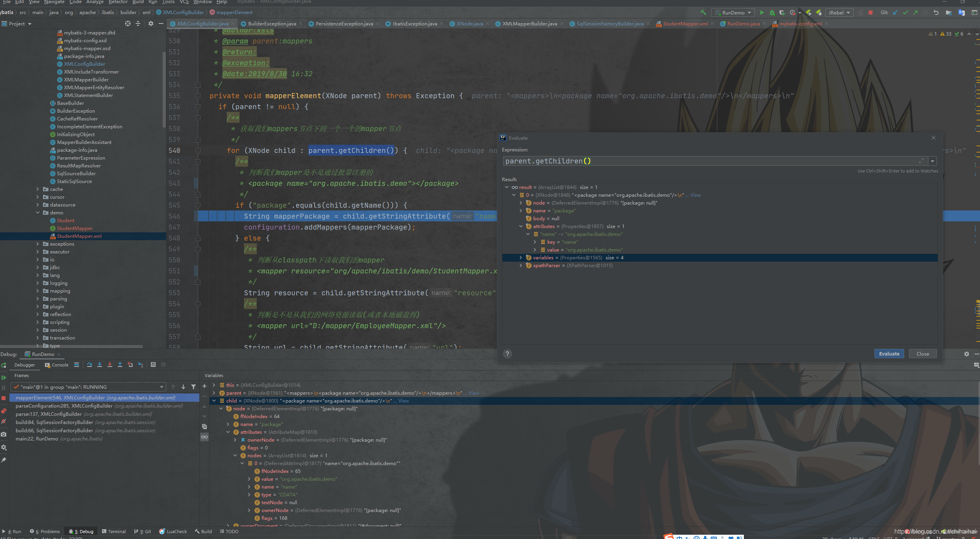Click Run to Cursor icon
980x539 pixels.
coord(141,365)
